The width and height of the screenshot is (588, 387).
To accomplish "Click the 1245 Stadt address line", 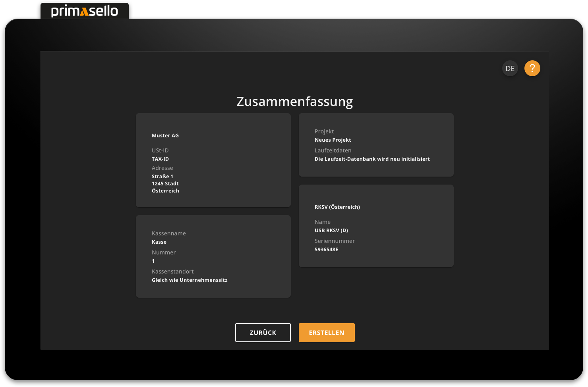I will (165, 184).
